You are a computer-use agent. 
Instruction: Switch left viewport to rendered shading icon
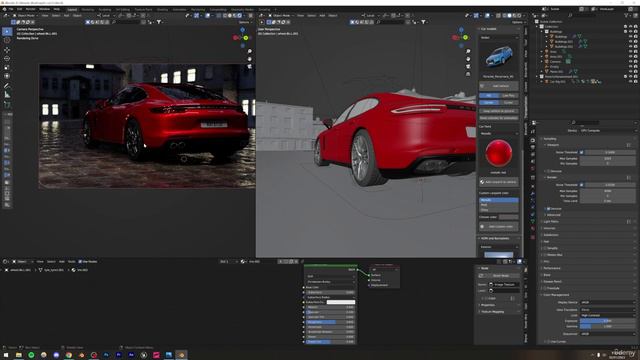[x=240, y=16]
